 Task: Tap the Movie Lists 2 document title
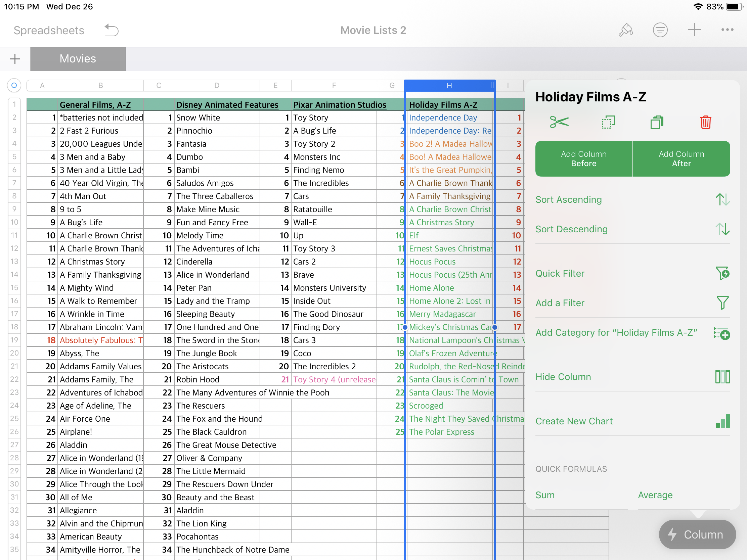point(373,30)
